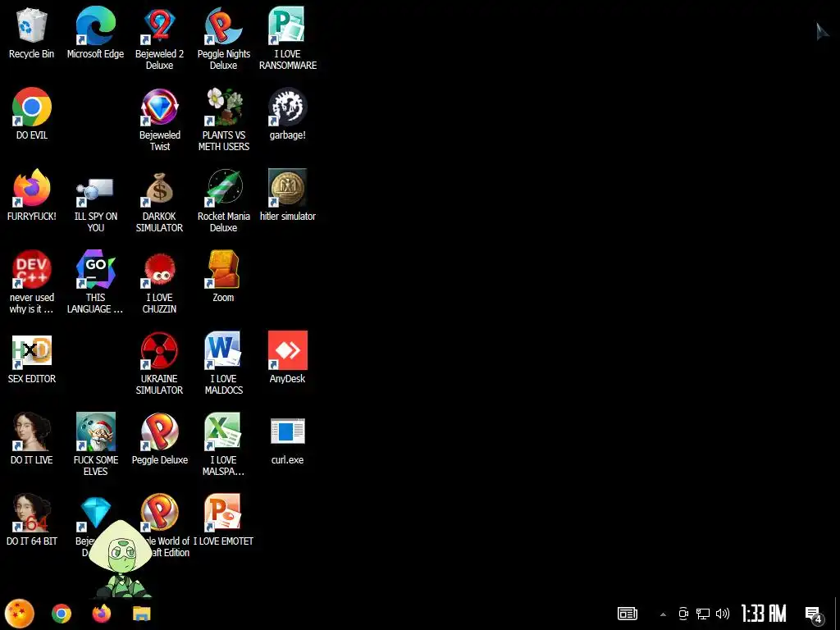Launch Chrome from the taskbar
This screenshot has height=630, width=840.
62,614
